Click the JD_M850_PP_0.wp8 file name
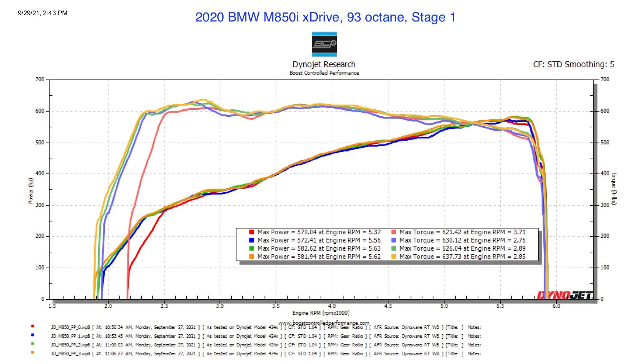Image resolution: width=637 pixels, height=364 pixels. click(x=70, y=328)
